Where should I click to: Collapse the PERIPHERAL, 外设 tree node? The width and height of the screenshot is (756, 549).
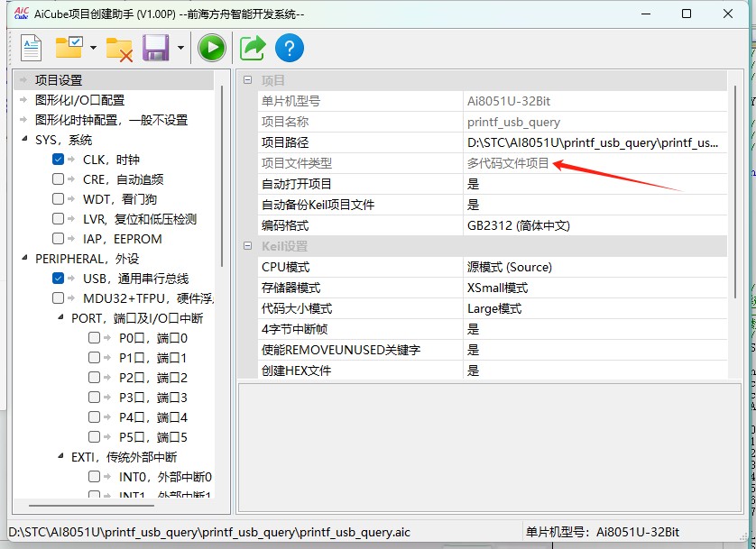[x=24, y=258]
